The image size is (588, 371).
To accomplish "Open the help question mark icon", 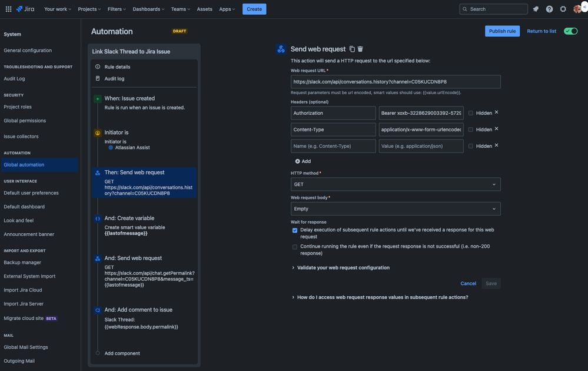I will click(x=549, y=9).
